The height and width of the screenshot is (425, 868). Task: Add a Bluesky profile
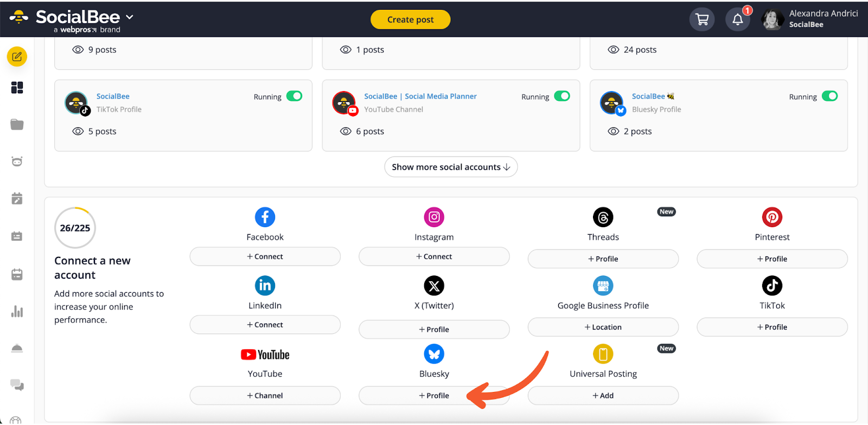click(434, 396)
